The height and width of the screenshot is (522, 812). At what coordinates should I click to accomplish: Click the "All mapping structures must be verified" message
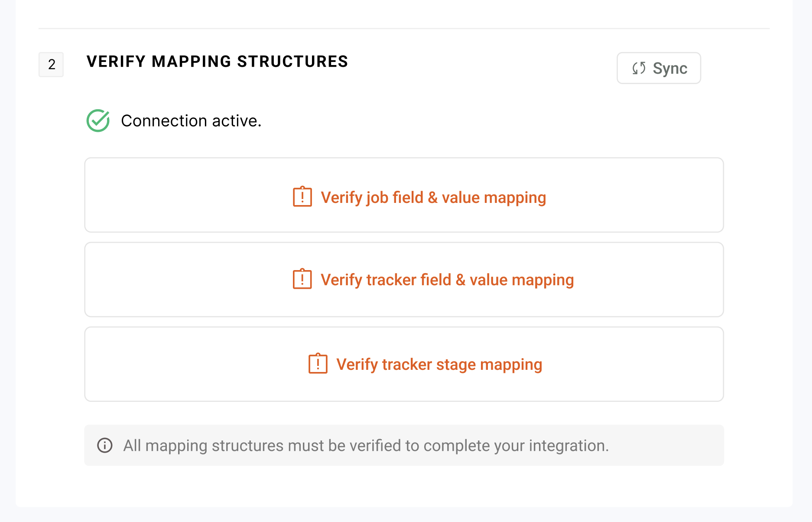(366, 446)
